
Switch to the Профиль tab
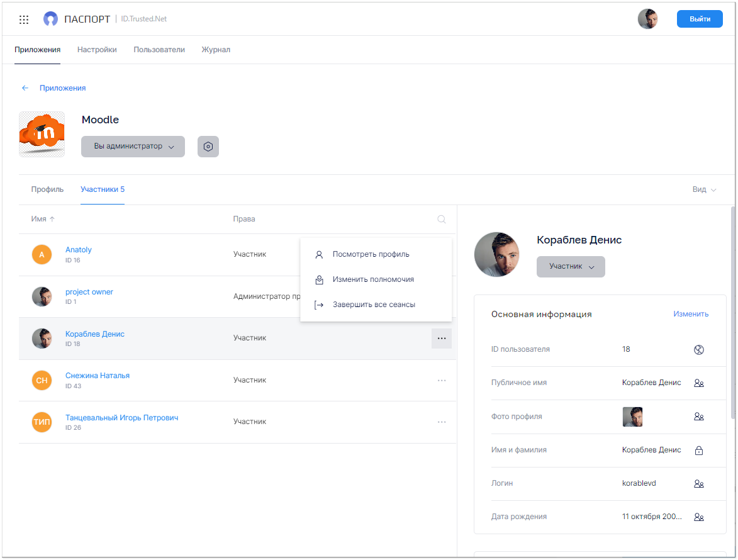pyautogui.click(x=48, y=189)
